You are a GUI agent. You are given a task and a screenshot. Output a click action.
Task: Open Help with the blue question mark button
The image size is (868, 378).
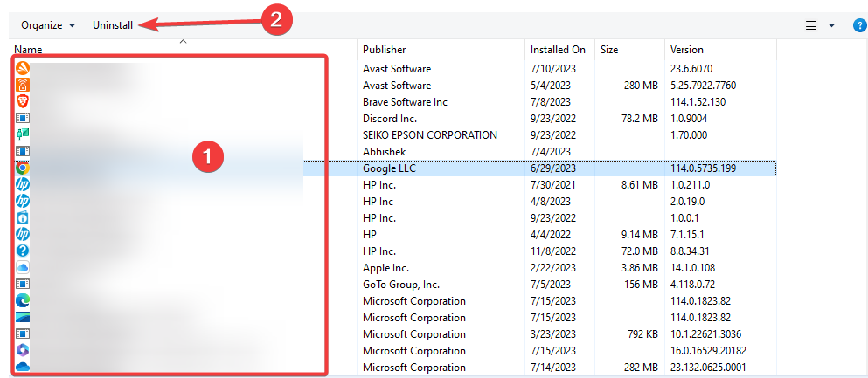(859, 25)
